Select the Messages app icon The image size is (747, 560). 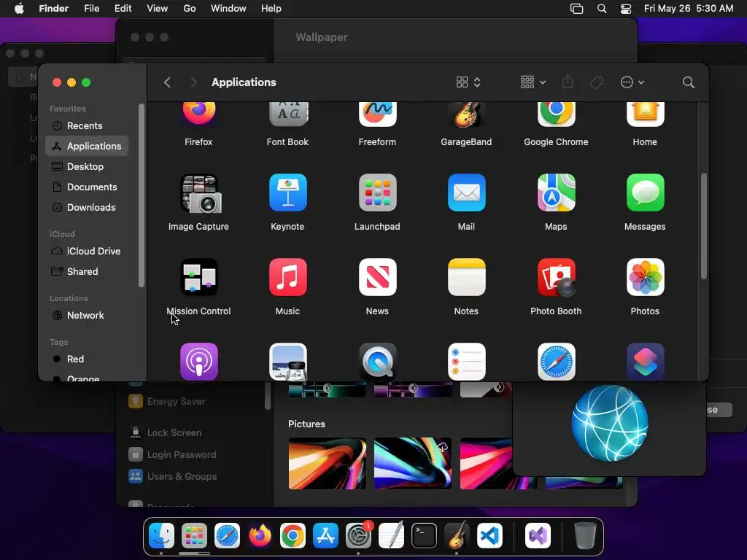pyautogui.click(x=645, y=192)
